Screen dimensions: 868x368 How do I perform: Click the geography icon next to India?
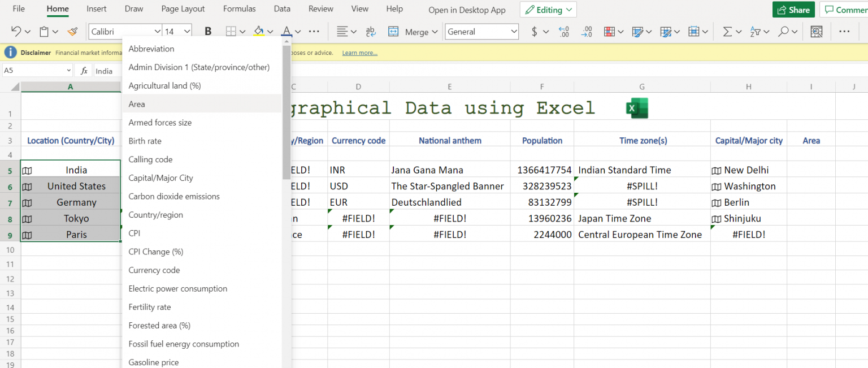(x=28, y=170)
